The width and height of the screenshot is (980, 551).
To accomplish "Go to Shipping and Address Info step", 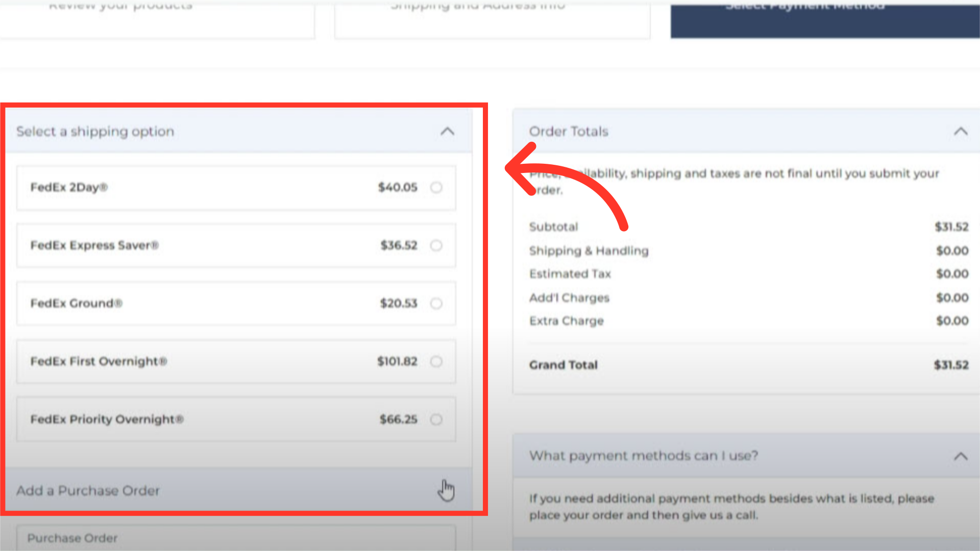I will (x=492, y=18).
